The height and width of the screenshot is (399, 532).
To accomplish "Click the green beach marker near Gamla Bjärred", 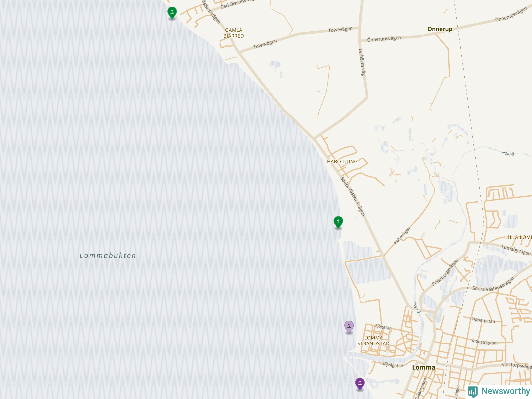I will (172, 12).
